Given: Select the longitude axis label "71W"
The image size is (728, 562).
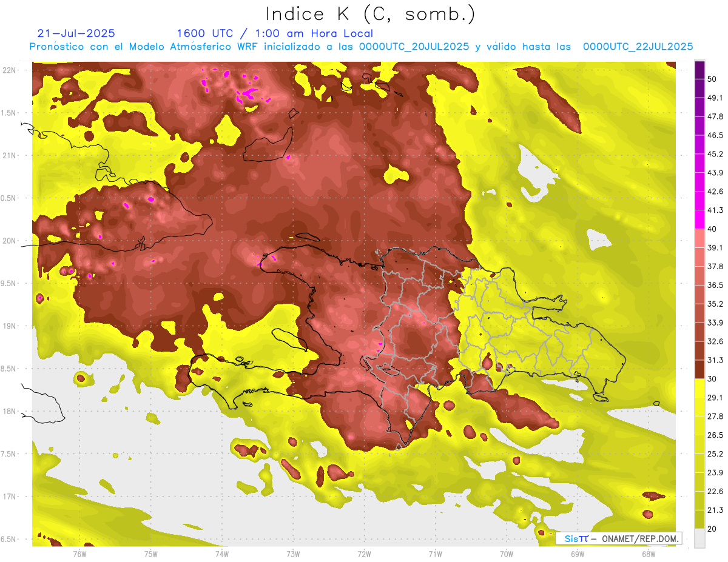Looking at the screenshot, I should tap(435, 554).
